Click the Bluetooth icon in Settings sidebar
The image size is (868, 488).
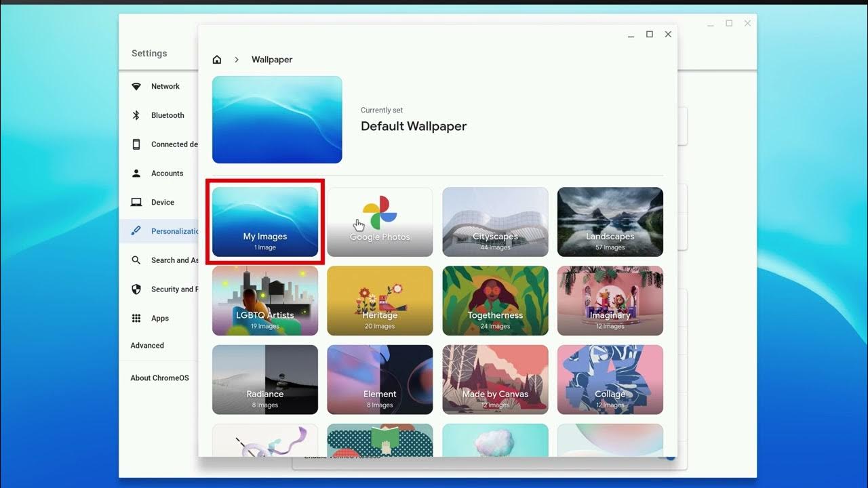[136, 115]
